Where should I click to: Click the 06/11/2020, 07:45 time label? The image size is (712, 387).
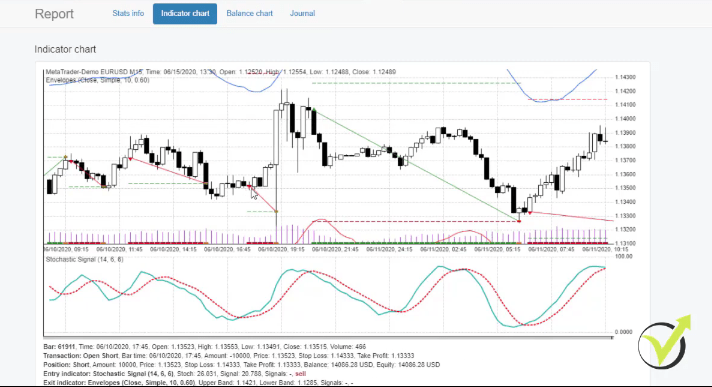pos(551,249)
